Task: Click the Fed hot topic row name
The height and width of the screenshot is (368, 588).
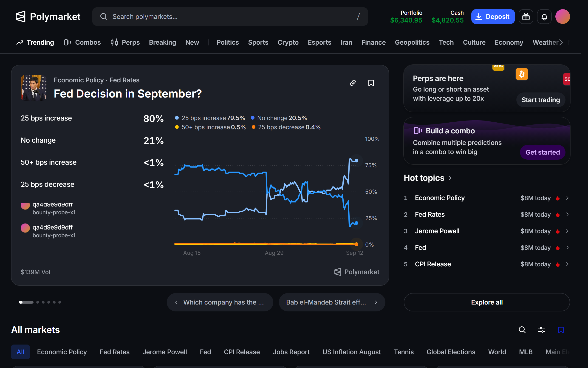Action: [x=420, y=247]
